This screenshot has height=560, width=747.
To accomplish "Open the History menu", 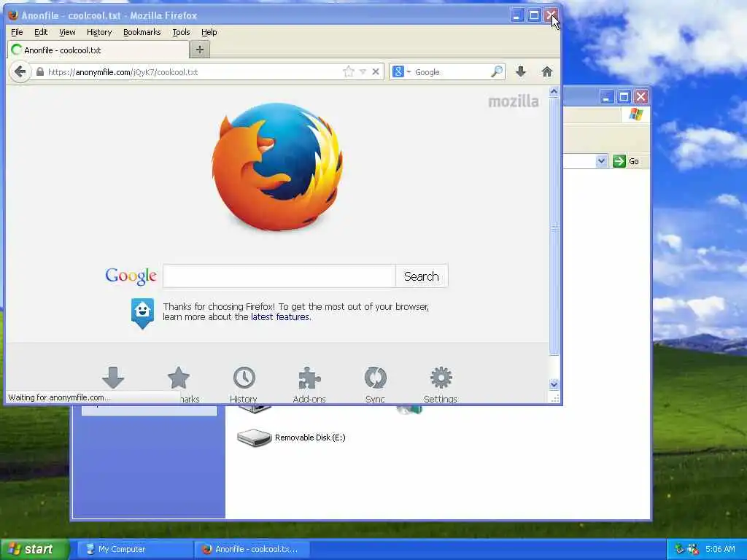I will [x=99, y=32].
